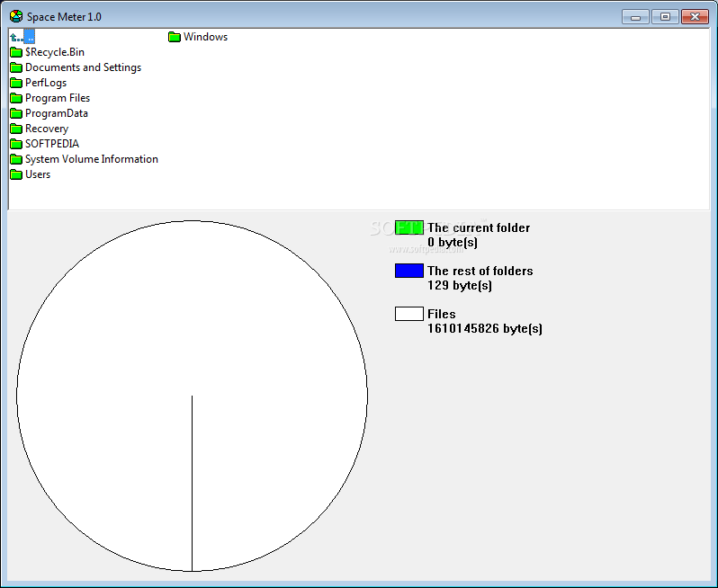Click the '0 byte(s)' value
Viewport: 718px width, 588px height.
[453, 242]
